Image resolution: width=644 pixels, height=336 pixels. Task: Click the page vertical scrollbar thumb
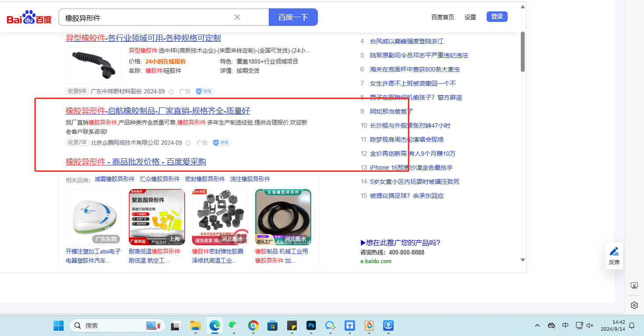pyautogui.click(x=523, y=51)
